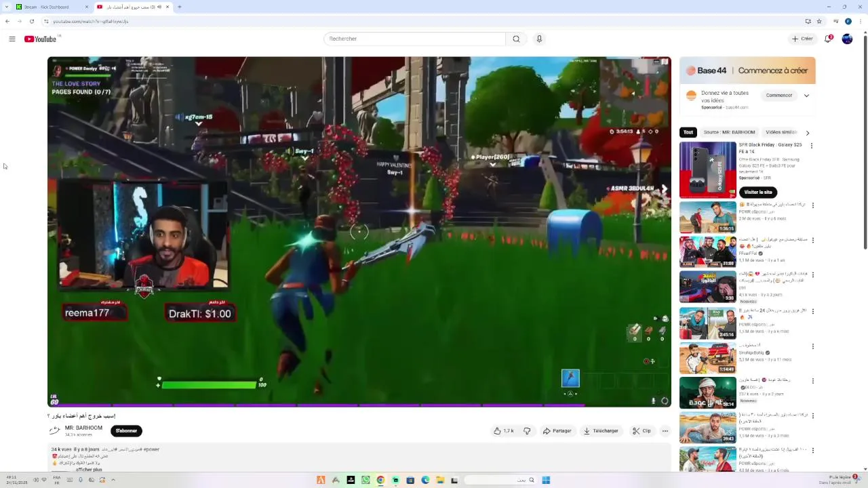Viewport: 868px width, 488px height.
Task: Start voice search with microphone icon
Action: [x=539, y=39]
